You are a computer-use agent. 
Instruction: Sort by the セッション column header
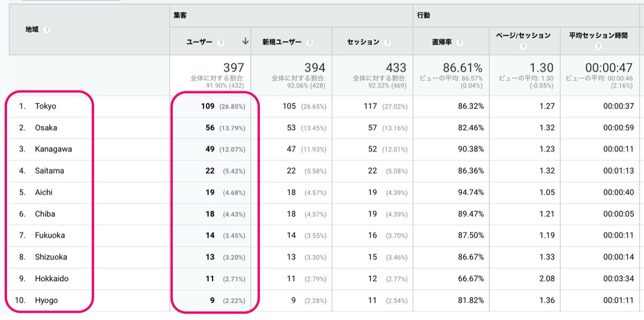pos(363,42)
